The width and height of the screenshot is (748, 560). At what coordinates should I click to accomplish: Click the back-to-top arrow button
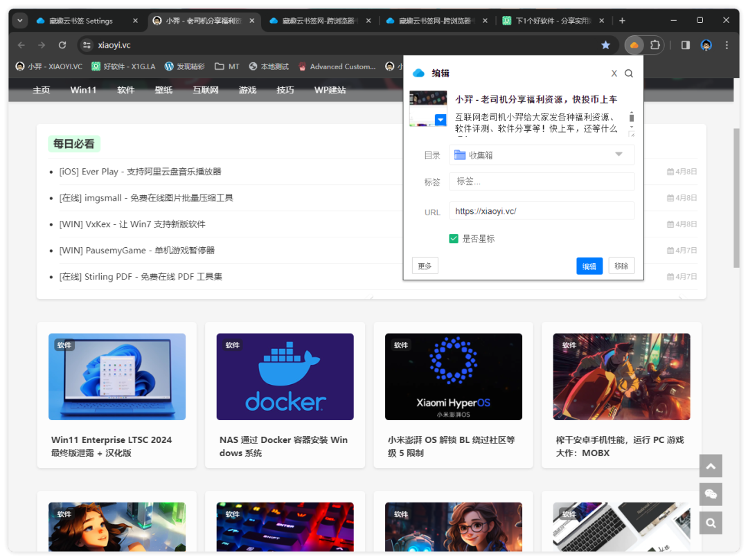tap(711, 466)
